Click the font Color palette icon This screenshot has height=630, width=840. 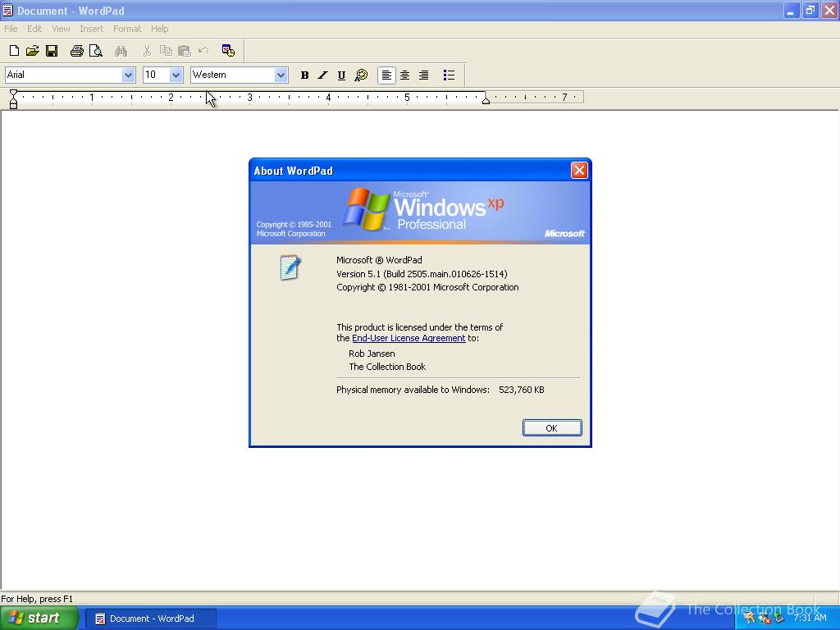361,75
